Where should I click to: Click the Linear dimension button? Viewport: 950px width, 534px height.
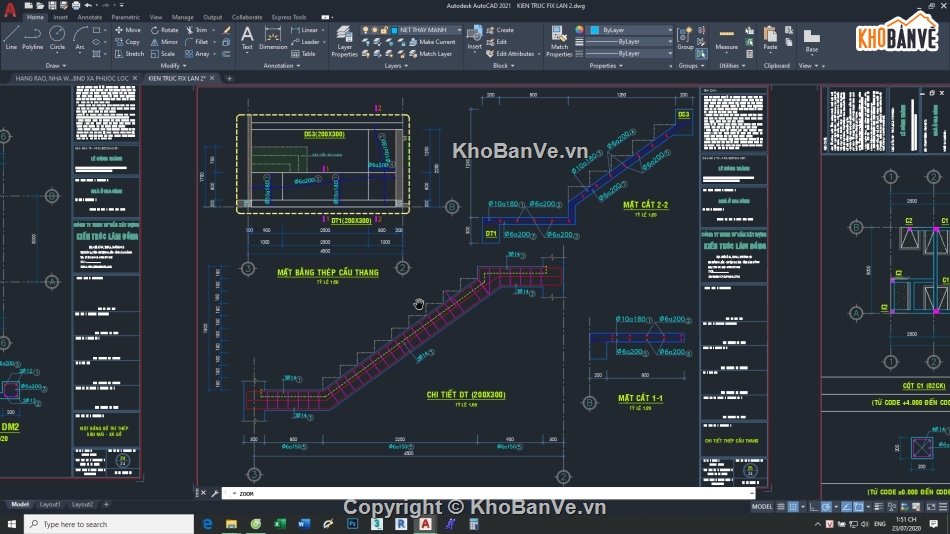tap(305, 30)
